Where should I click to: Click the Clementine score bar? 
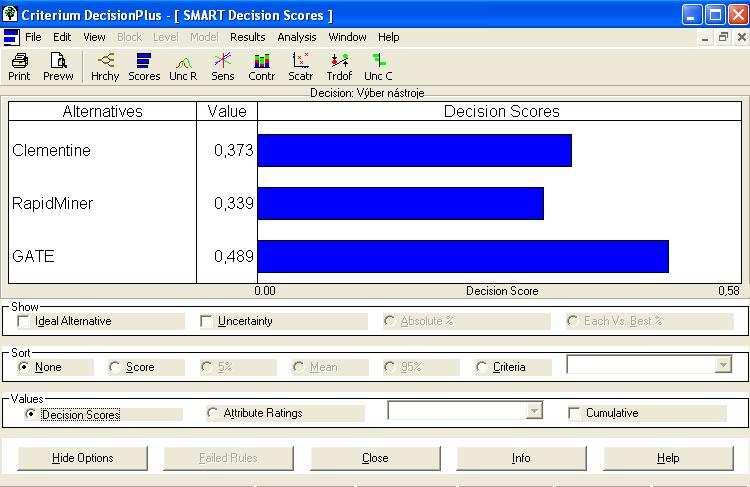pos(415,151)
